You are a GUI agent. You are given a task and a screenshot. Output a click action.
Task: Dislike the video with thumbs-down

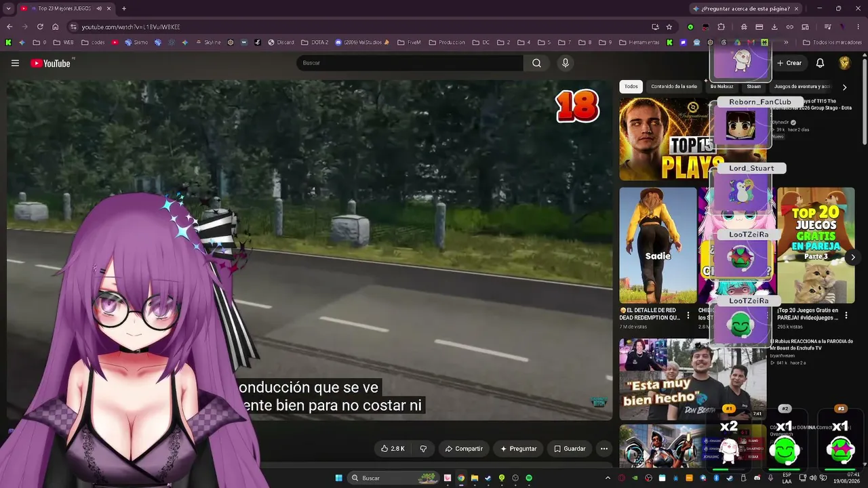pos(423,449)
